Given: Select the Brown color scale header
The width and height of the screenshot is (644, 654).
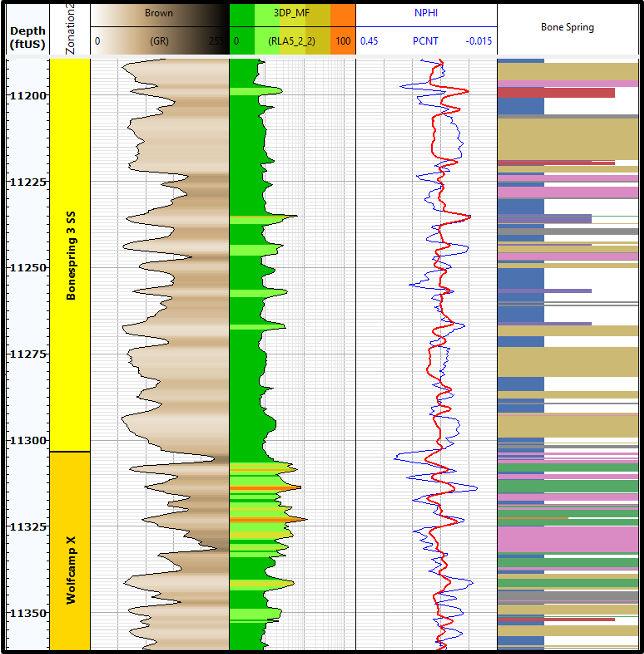Looking at the screenshot, I should [x=159, y=13].
